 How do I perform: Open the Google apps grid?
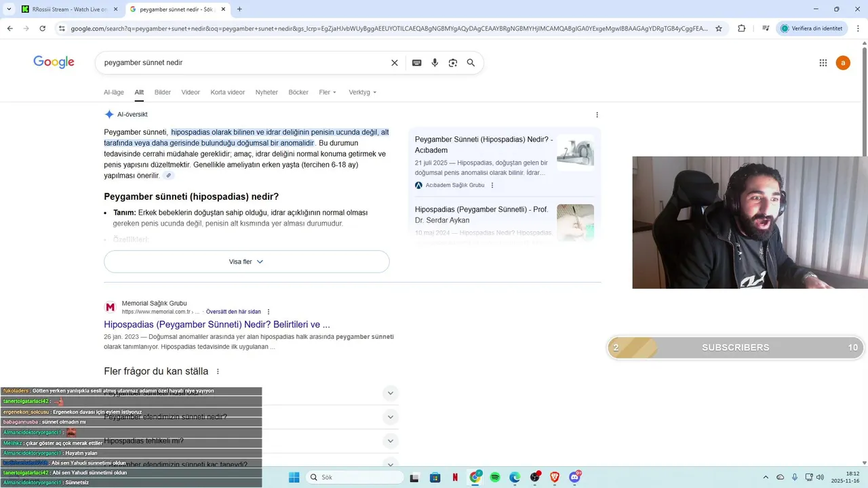[823, 62]
